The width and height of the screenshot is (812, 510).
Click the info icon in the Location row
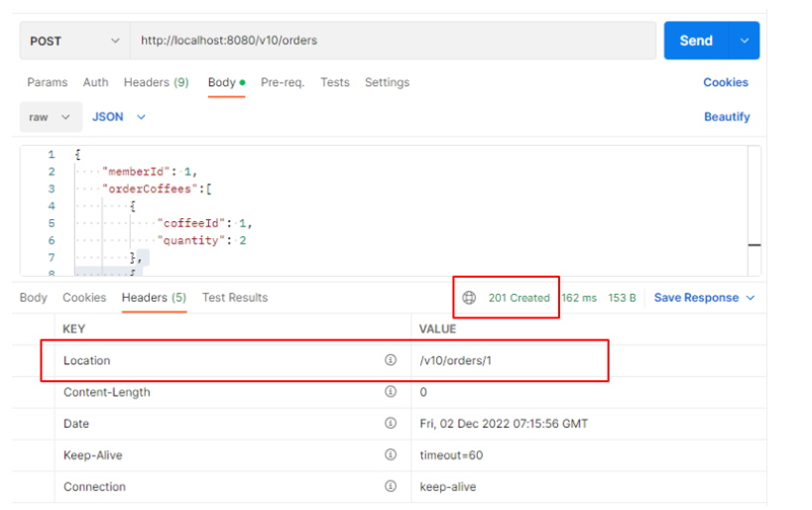click(391, 360)
